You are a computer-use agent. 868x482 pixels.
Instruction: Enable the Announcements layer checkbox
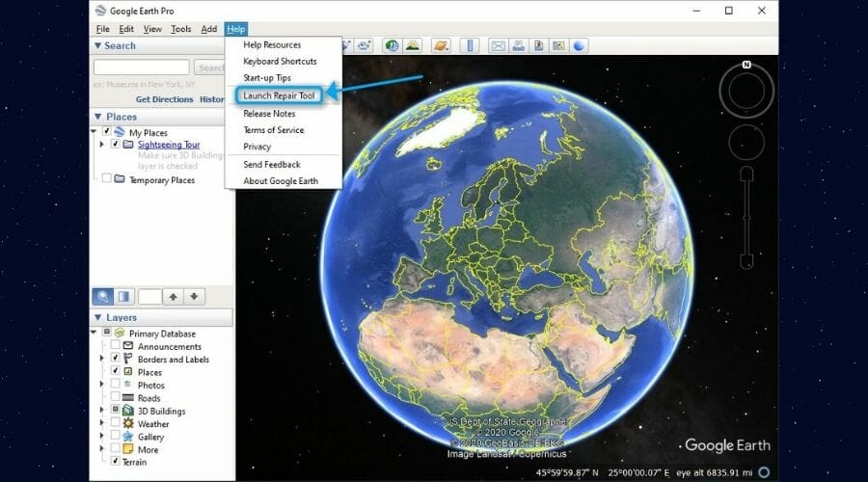(115, 345)
